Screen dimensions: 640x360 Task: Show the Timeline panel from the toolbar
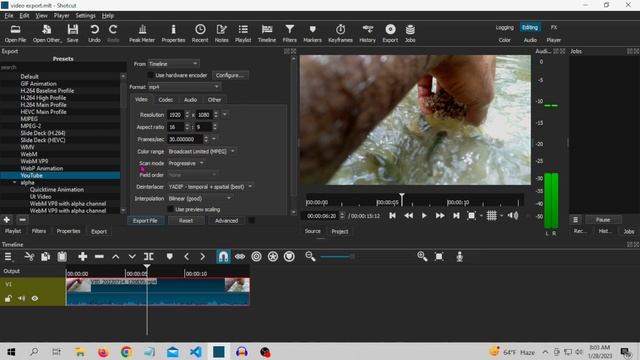[x=267, y=33]
